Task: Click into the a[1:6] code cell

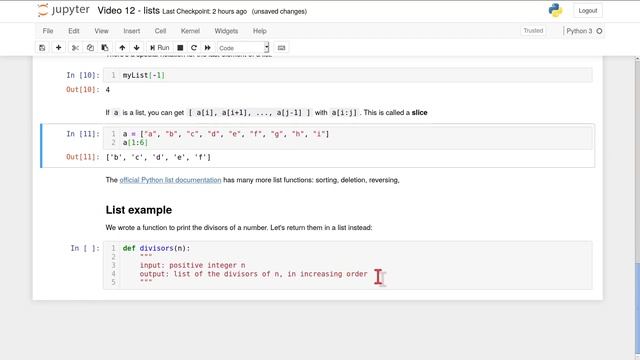Action: click(x=348, y=138)
